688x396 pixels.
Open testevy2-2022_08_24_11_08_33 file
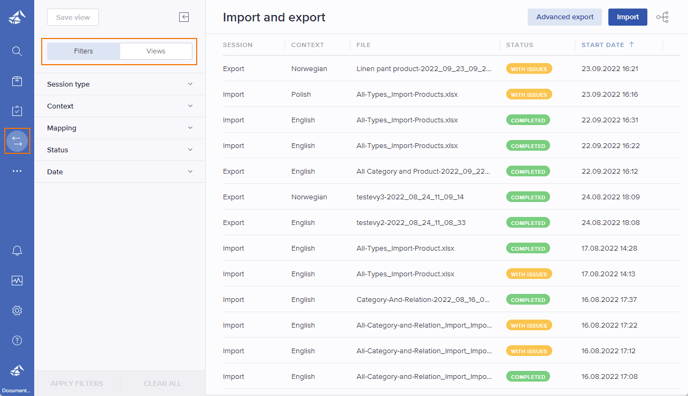pyautogui.click(x=411, y=223)
